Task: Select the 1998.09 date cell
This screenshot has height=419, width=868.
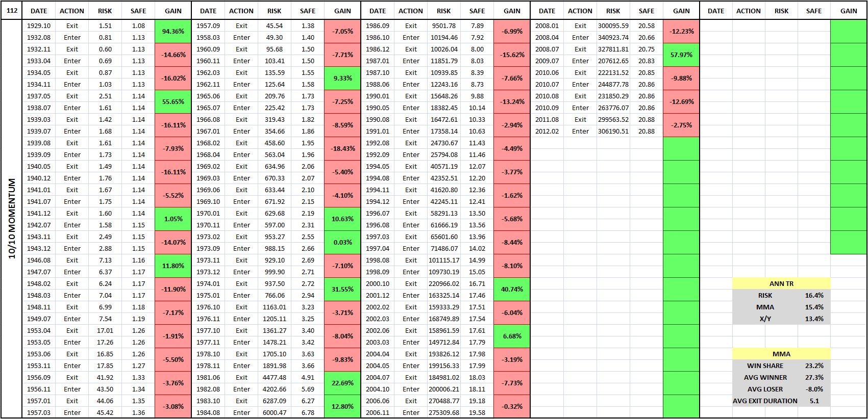Action: [x=378, y=272]
